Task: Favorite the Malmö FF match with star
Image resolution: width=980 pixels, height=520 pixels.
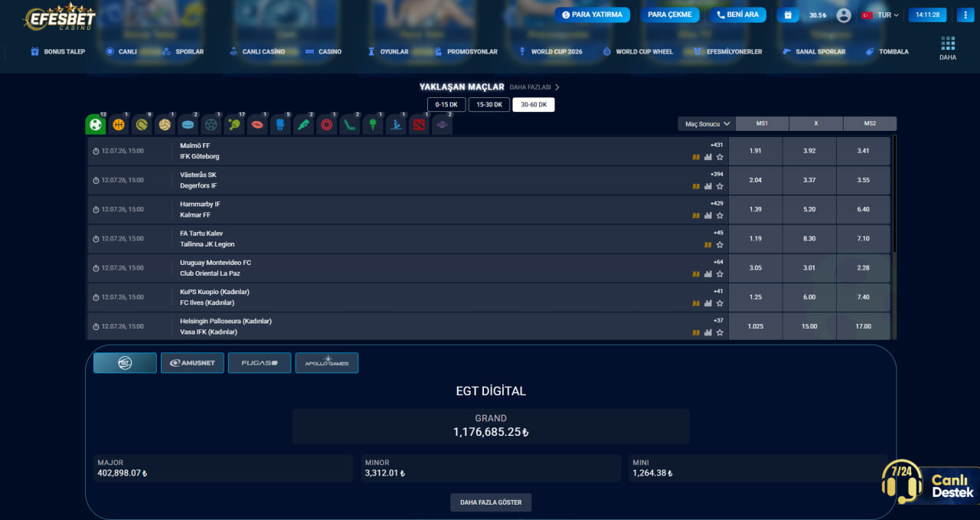Action: point(720,157)
